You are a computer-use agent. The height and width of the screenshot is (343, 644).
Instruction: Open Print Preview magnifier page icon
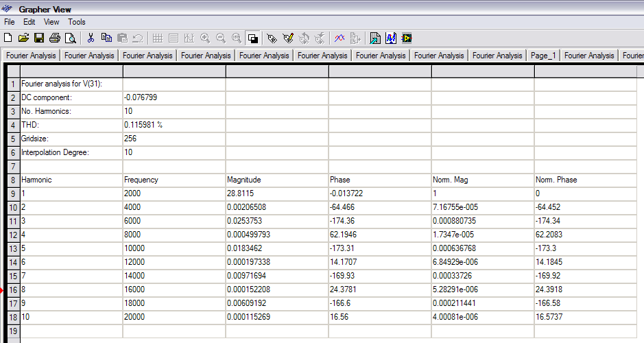(x=71, y=38)
